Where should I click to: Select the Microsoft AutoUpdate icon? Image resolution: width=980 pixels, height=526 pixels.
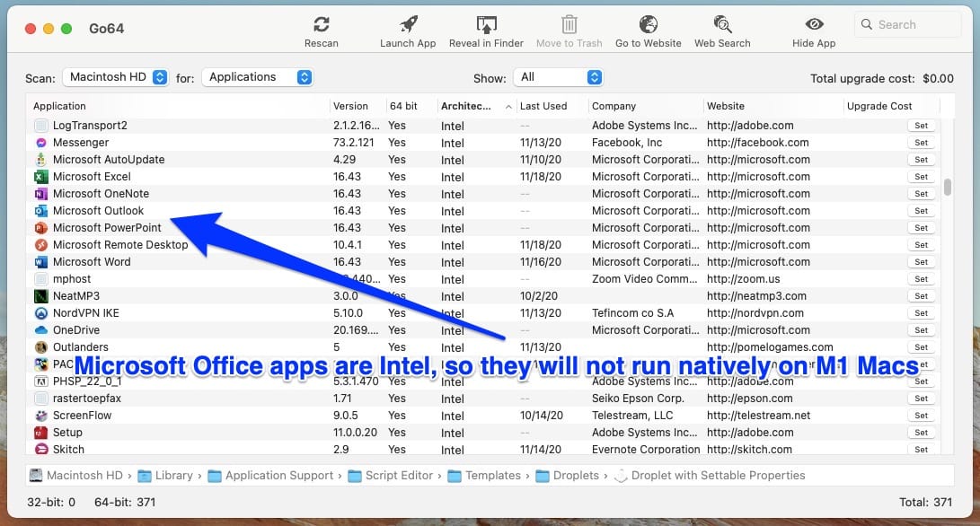(41, 160)
